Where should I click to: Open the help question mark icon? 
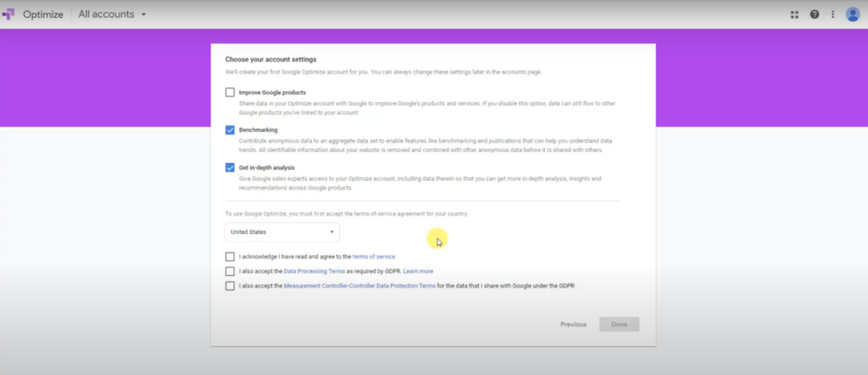pos(815,14)
